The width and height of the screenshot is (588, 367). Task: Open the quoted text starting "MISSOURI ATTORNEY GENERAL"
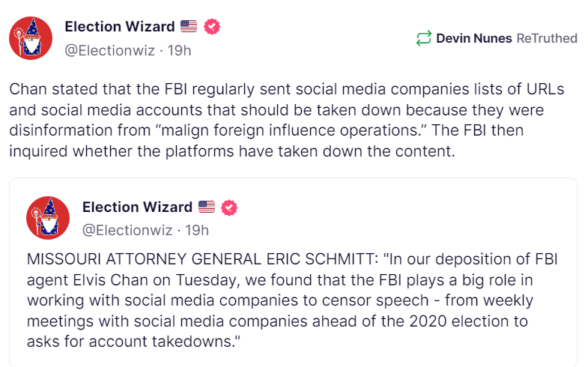(x=292, y=300)
